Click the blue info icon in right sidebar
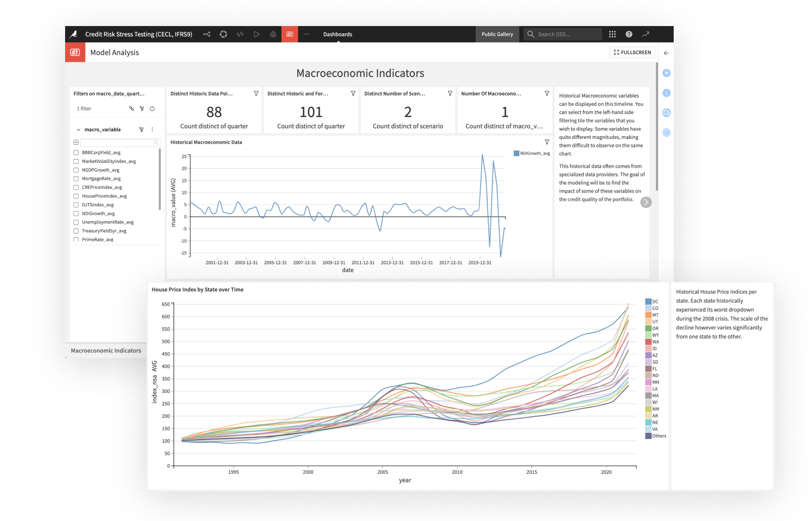Image resolution: width=812 pixels, height=521 pixels. pos(667,93)
